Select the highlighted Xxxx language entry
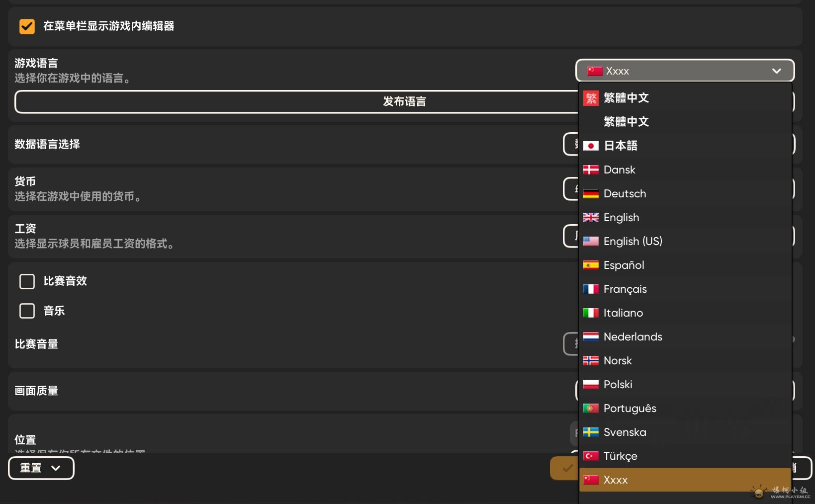Viewport: 815px width, 504px height. pos(685,480)
